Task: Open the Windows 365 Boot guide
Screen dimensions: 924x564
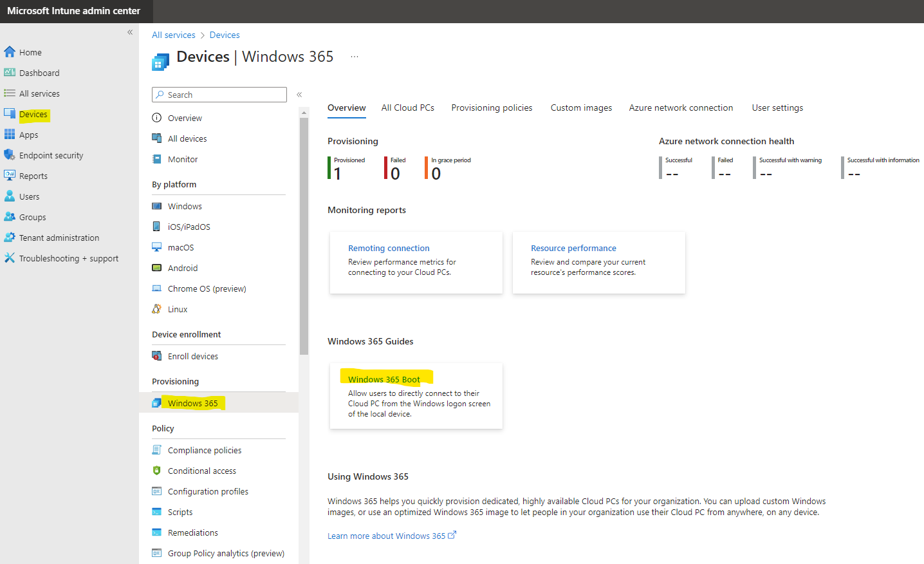Action: [x=384, y=379]
